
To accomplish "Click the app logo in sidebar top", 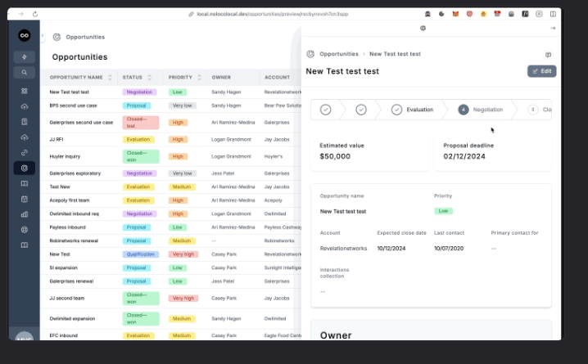I will pos(24,35).
